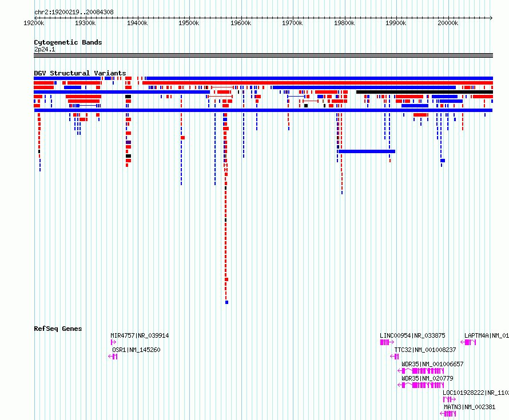The image size is (509, 420).
Task: Click the LOC101928222 gene label
Action: (x=476, y=393)
